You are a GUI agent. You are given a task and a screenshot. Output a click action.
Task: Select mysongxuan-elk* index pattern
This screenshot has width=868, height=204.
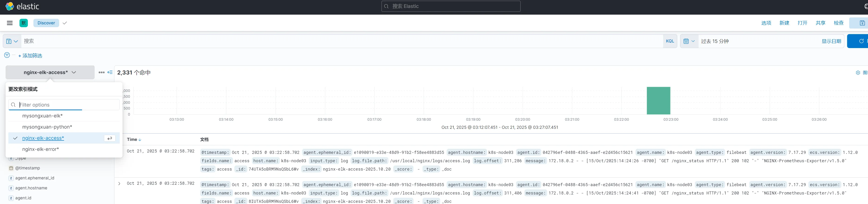42,116
